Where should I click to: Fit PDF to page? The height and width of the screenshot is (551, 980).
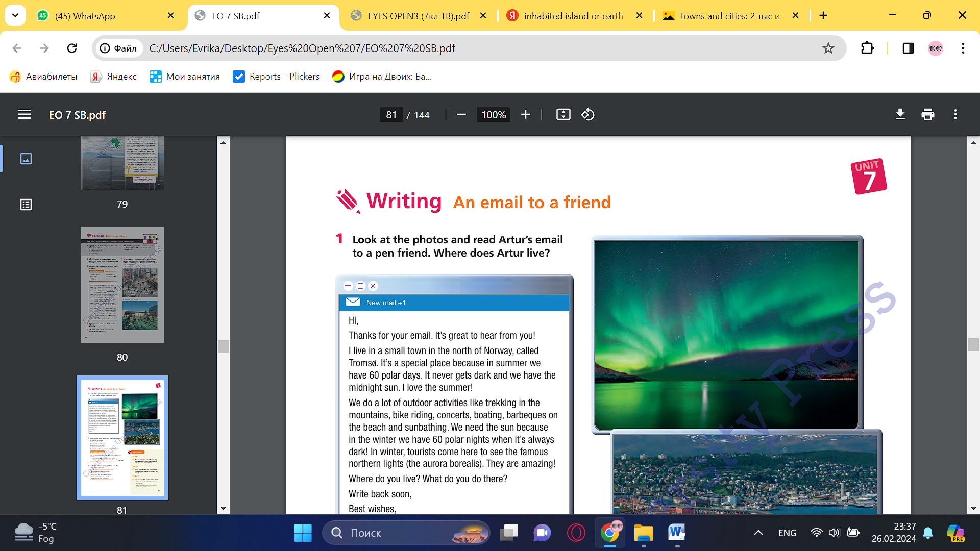[563, 114]
